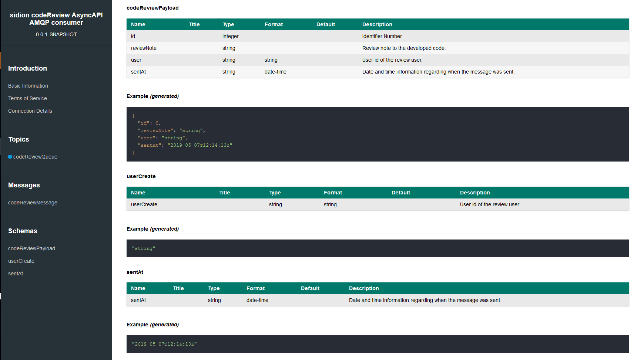The height and width of the screenshot is (360, 644).
Task: Click the Topics sidebar heading
Action: click(19, 139)
